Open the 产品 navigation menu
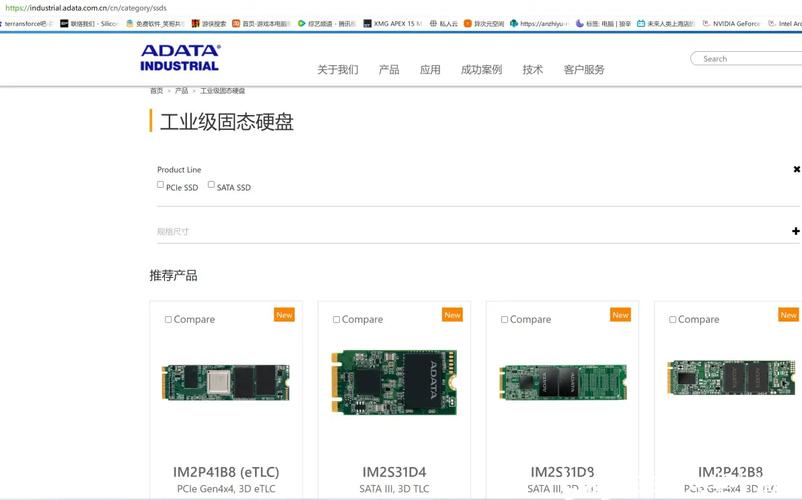The image size is (802, 500). pos(389,70)
